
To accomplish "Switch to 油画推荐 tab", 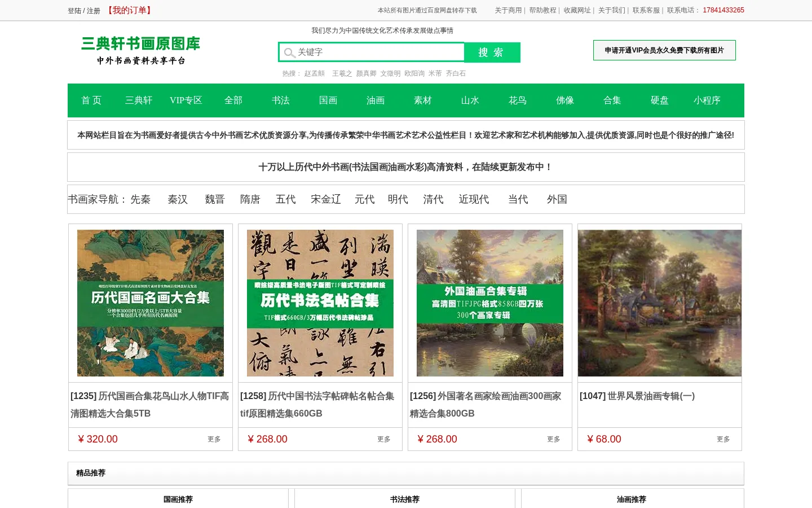I will tap(632, 499).
